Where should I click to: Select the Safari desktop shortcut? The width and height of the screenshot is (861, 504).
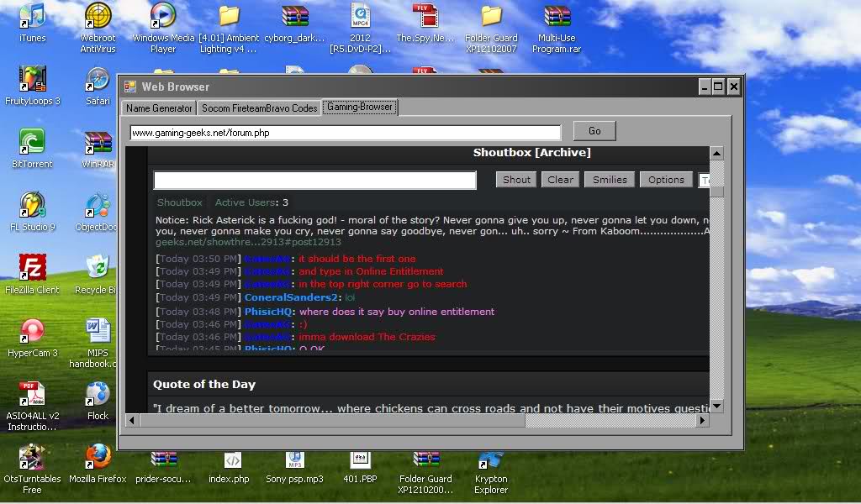click(x=98, y=85)
